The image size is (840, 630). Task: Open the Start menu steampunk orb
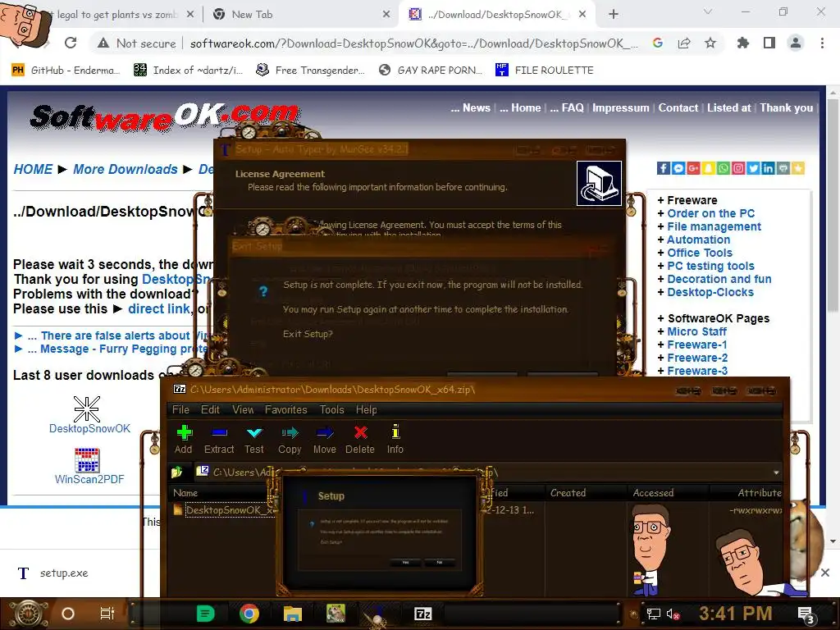[29, 614]
